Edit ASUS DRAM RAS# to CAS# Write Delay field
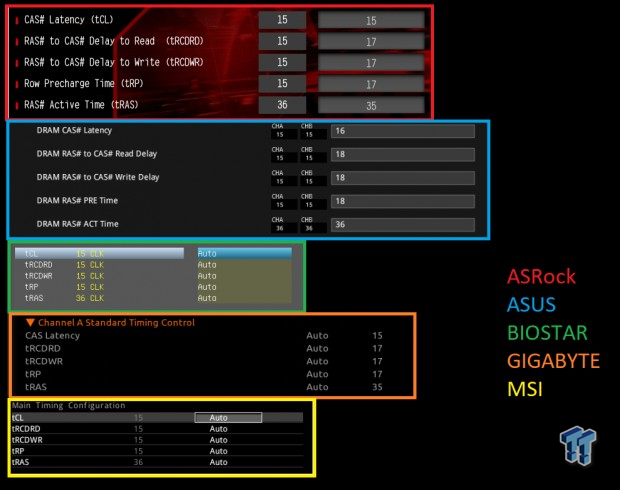 (x=403, y=178)
